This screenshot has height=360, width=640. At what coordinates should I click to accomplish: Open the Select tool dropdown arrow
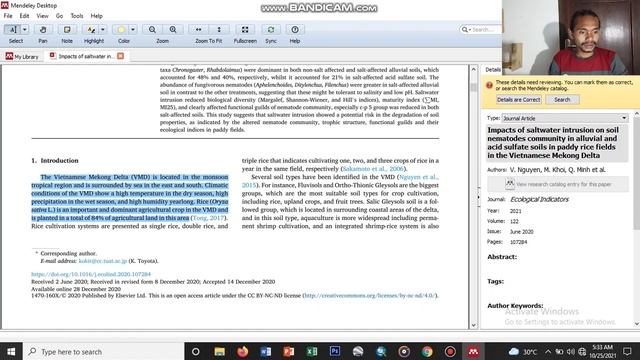point(24,30)
